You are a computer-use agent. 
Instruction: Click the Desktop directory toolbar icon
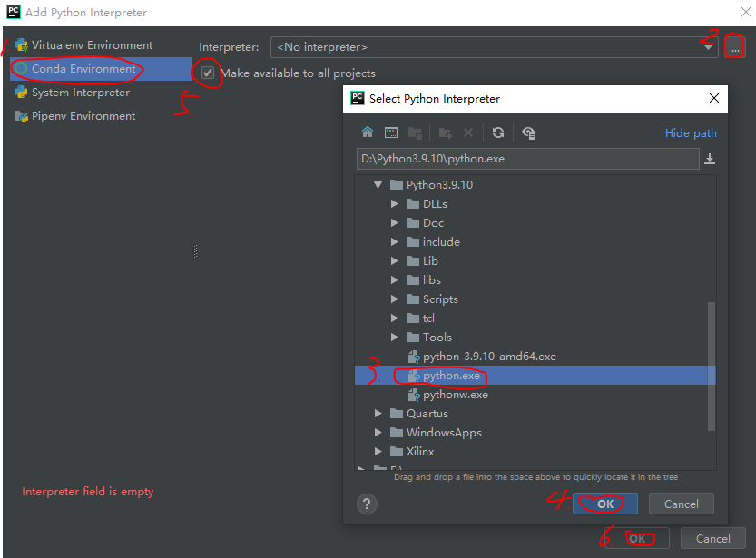pos(391,132)
